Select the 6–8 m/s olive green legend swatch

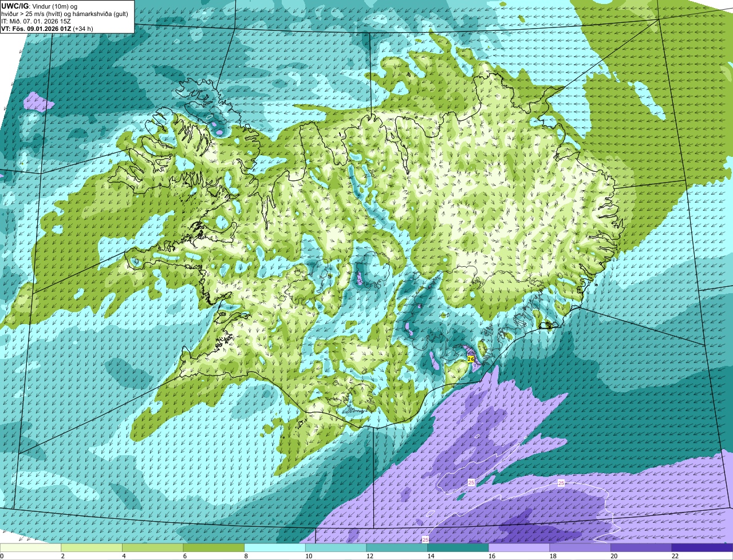pos(214,547)
